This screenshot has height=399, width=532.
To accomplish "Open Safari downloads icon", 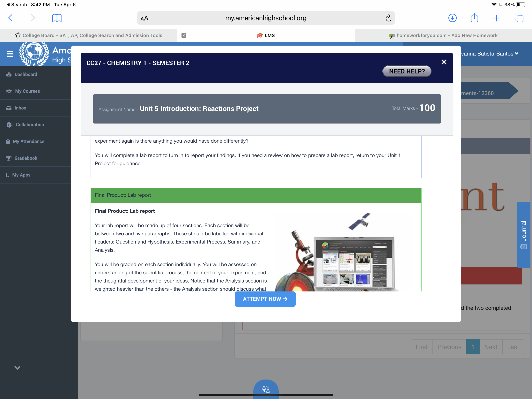I will point(452,18).
